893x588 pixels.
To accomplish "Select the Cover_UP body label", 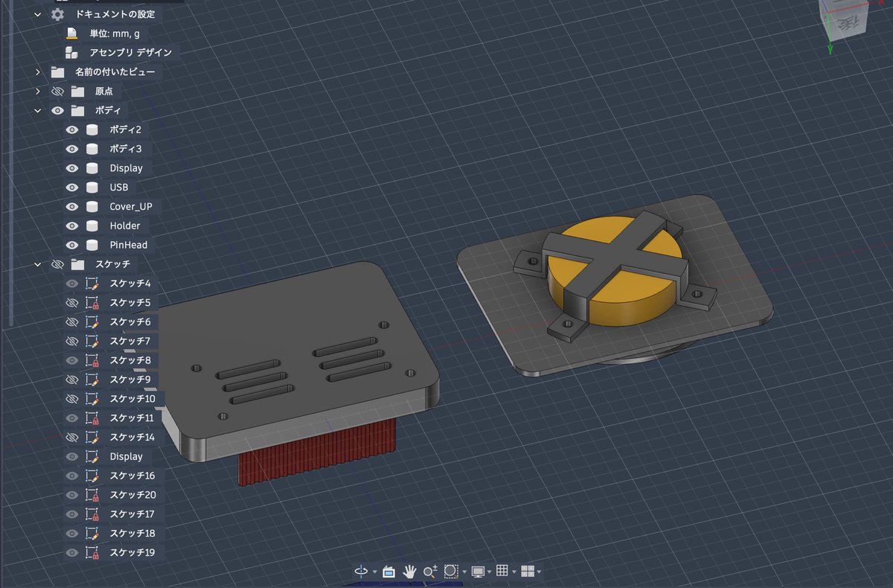I will [131, 206].
